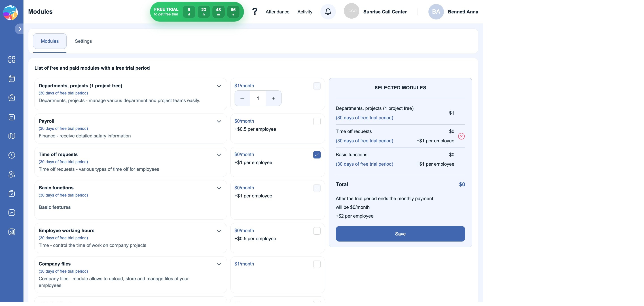Click the Company files $1/month price
This screenshot has height=306, width=644.
click(244, 264)
